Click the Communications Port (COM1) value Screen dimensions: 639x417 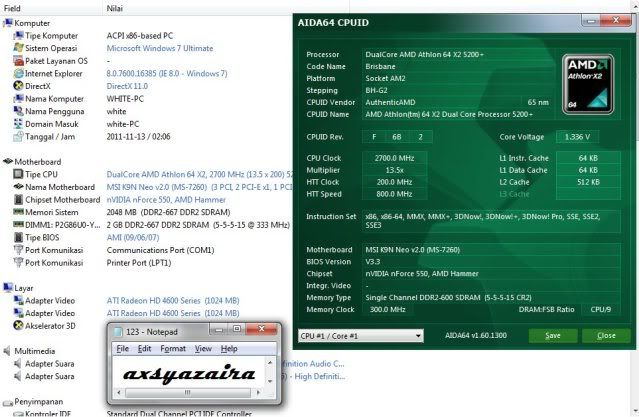tap(161, 250)
